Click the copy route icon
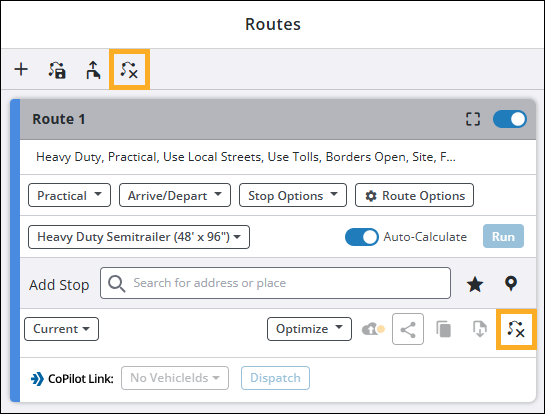Image resolution: width=545 pixels, height=414 pixels. [x=444, y=329]
